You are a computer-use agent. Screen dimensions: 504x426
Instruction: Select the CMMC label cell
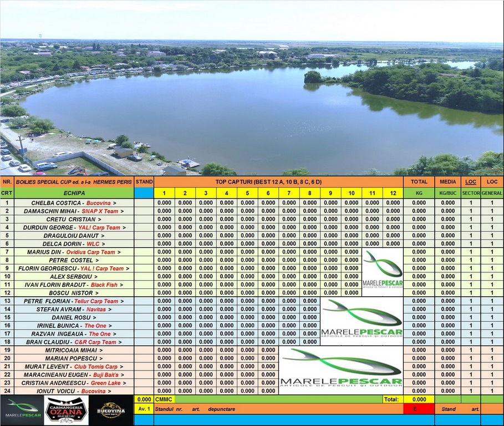pos(164,399)
